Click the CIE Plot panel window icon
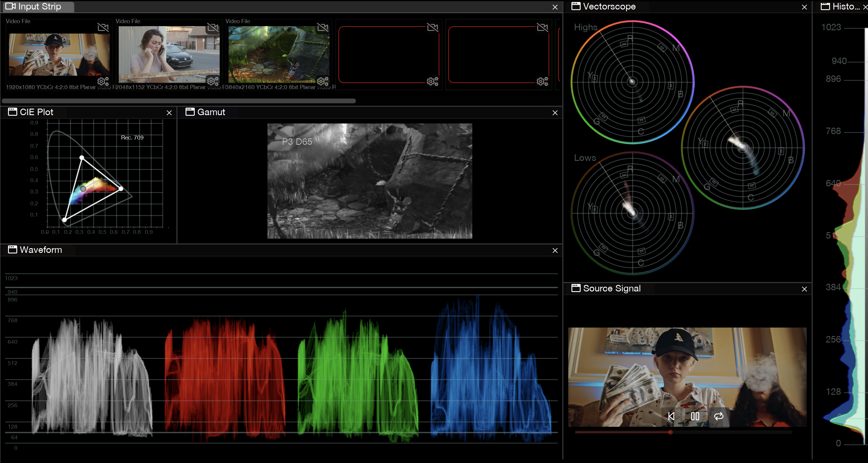The width and height of the screenshot is (868, 463). (12, 112)
